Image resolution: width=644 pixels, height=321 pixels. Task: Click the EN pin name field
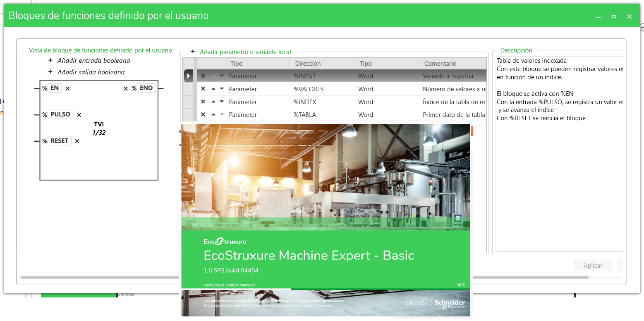click(x=54, y=88)
